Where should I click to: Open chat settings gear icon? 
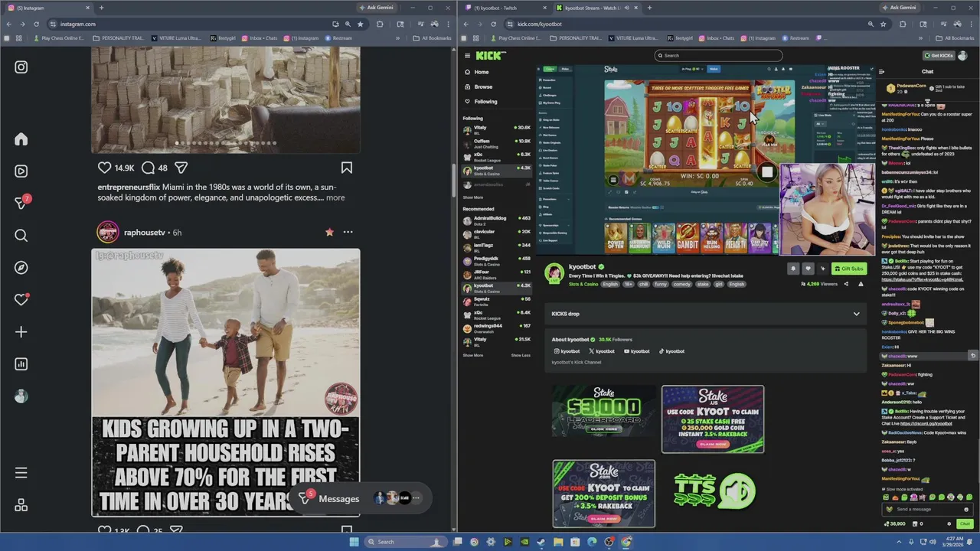[949, 524]
